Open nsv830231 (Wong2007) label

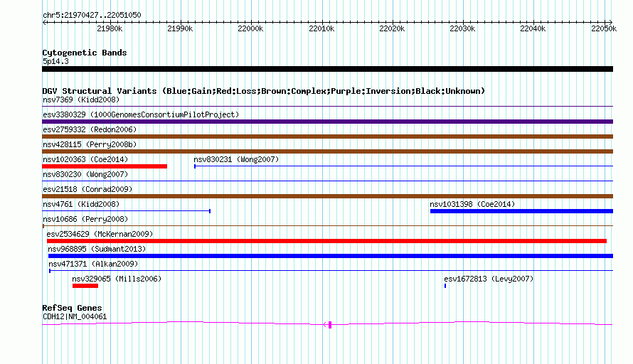click(236, 159)
